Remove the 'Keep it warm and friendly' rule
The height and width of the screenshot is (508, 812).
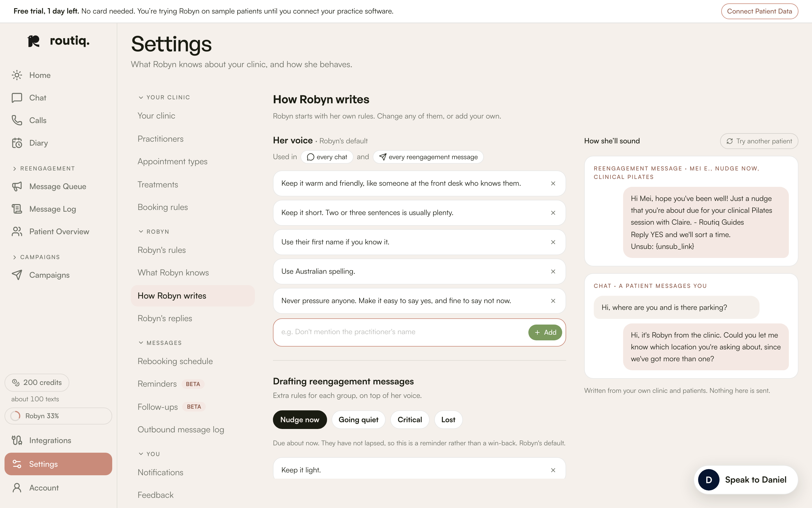coord(553,183)
